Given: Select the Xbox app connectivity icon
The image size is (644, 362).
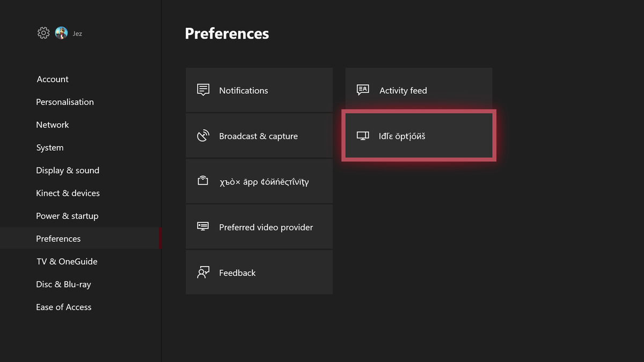Looking at the screenshot, I should (202, 181).
